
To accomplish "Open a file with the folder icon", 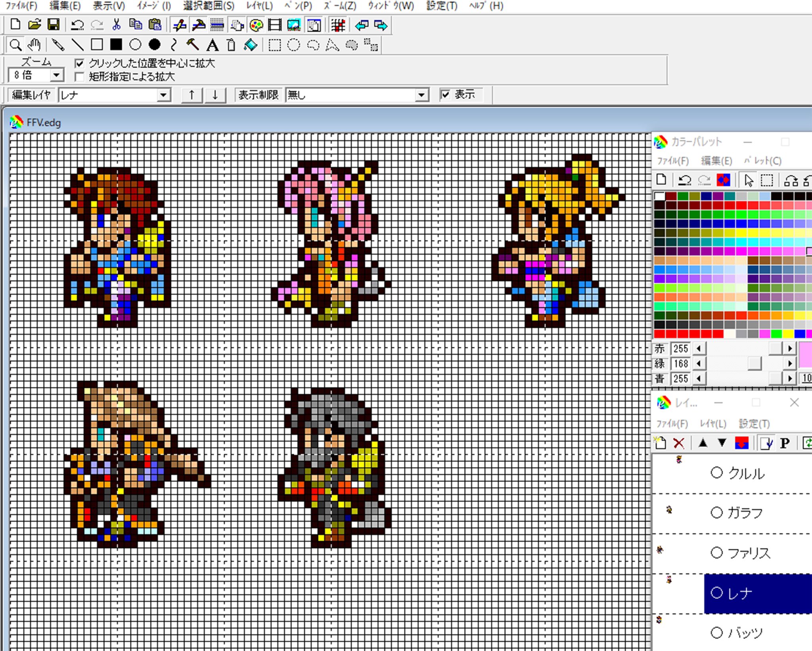I will click(x=34, y=25).
